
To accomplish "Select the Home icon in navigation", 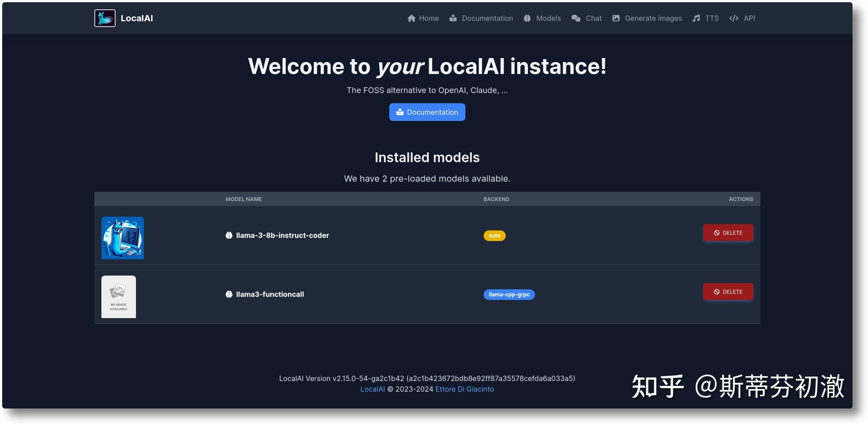I will (411, 18).
